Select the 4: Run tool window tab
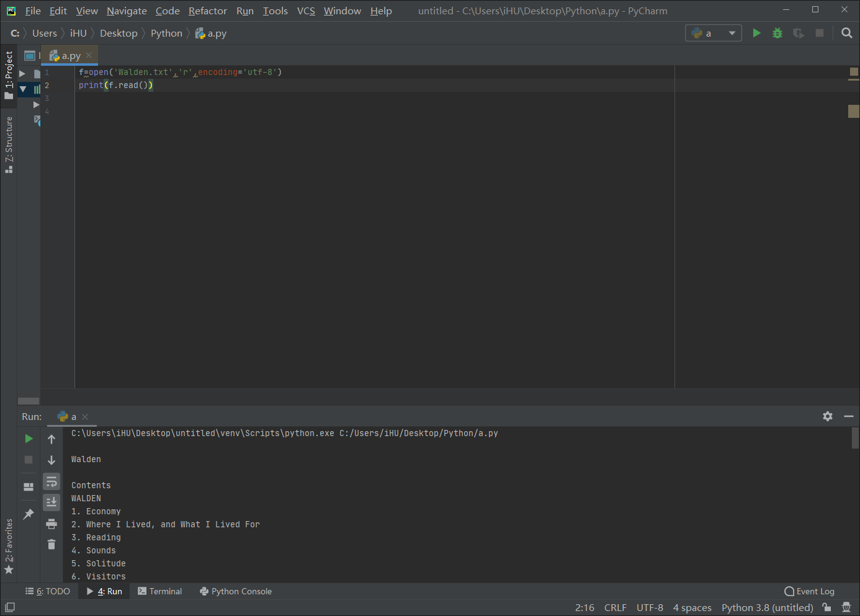 [104, 591]
